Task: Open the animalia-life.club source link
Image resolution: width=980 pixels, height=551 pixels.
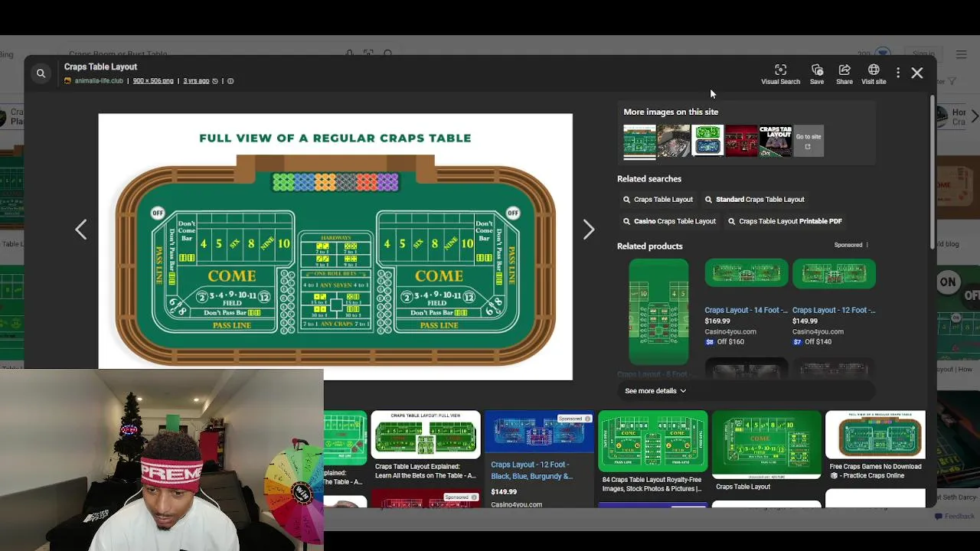Action: point(99,81)
